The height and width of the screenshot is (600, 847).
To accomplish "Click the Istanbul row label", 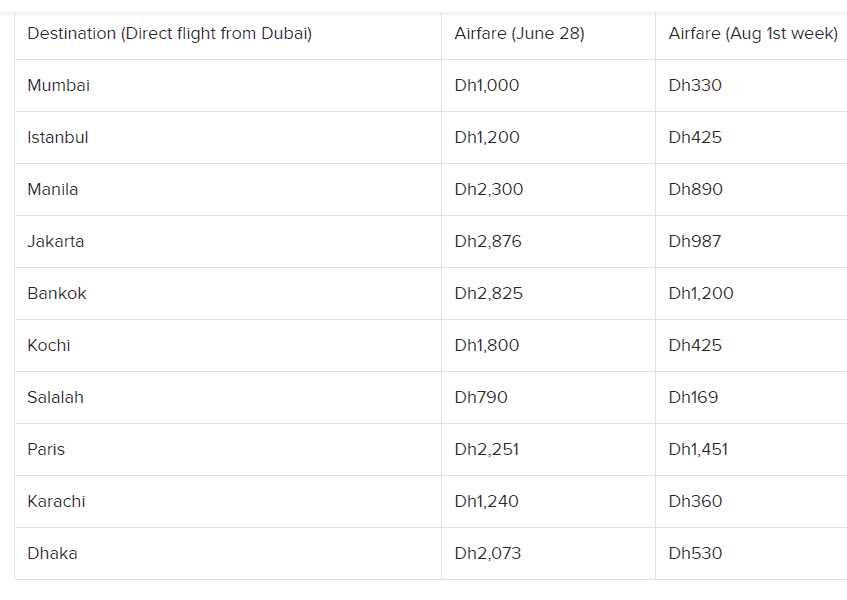I will [x=58, y=137].
